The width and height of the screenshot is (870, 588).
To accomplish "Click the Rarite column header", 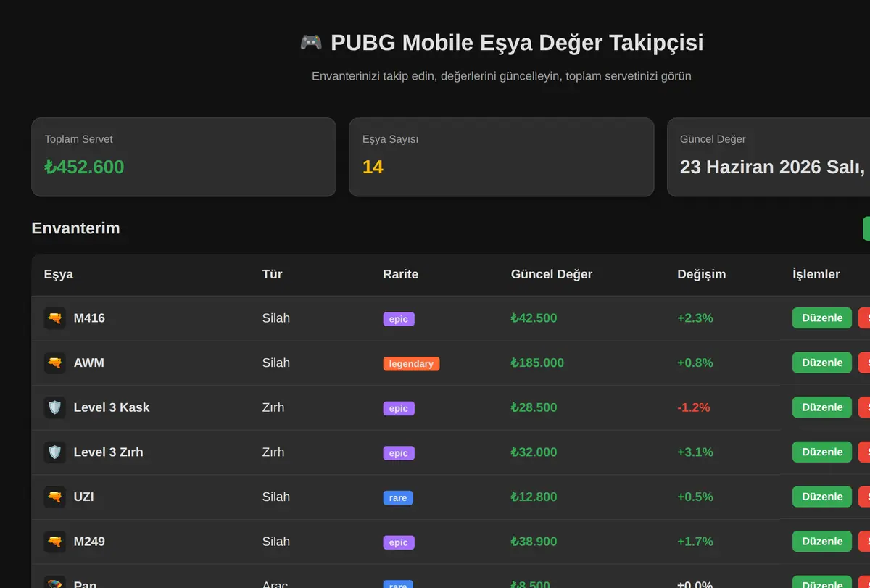I will [x=401, y=274].
